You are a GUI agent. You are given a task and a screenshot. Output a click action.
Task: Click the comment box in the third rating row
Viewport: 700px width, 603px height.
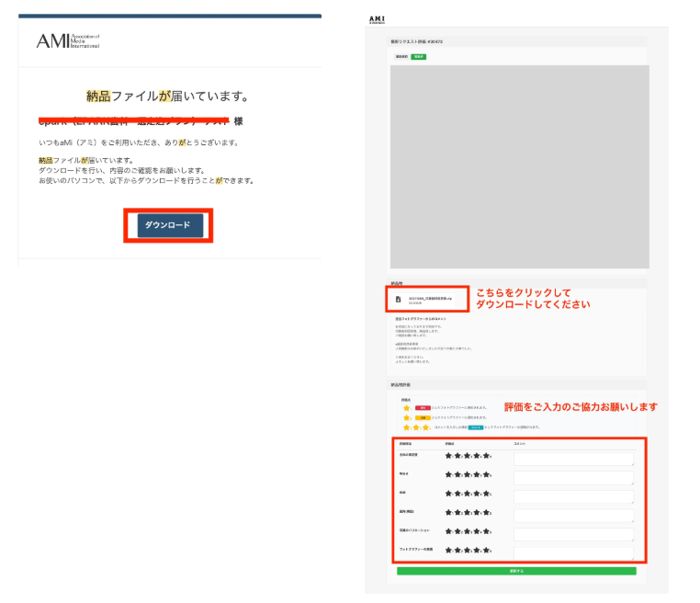click(573, 496)
